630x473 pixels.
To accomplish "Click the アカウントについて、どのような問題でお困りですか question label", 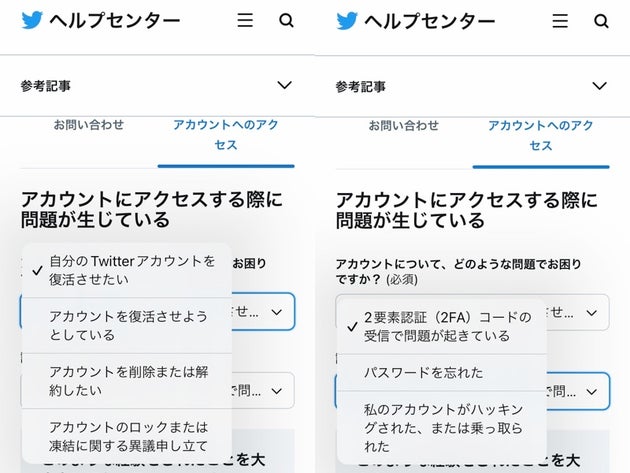I will click(x=458, y=272).
